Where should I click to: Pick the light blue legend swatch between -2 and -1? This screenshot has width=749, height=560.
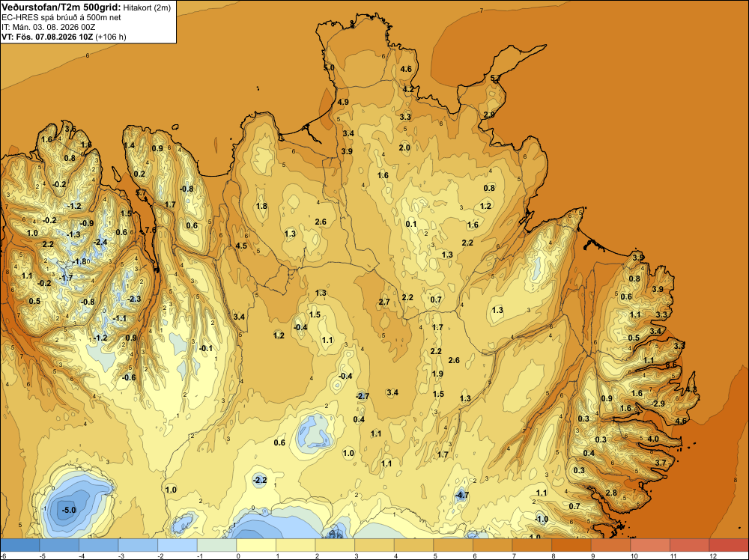point(178,545)
